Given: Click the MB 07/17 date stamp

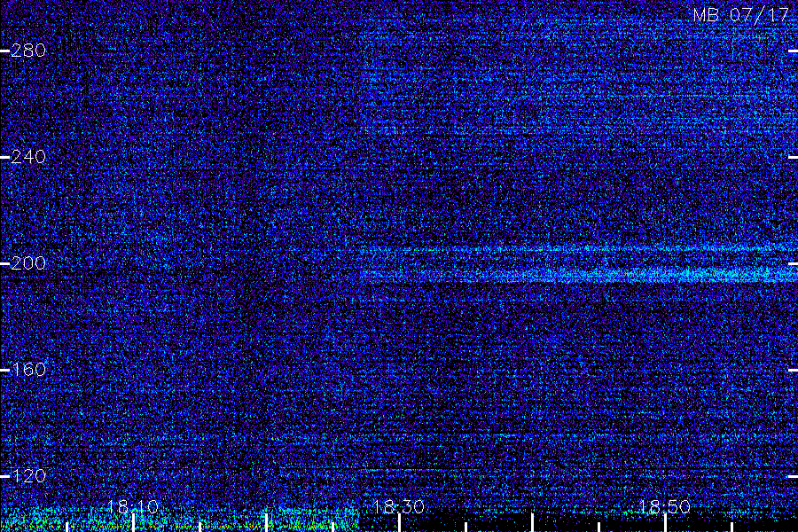Looking at the screenshot, I should [x=741, y=15].
